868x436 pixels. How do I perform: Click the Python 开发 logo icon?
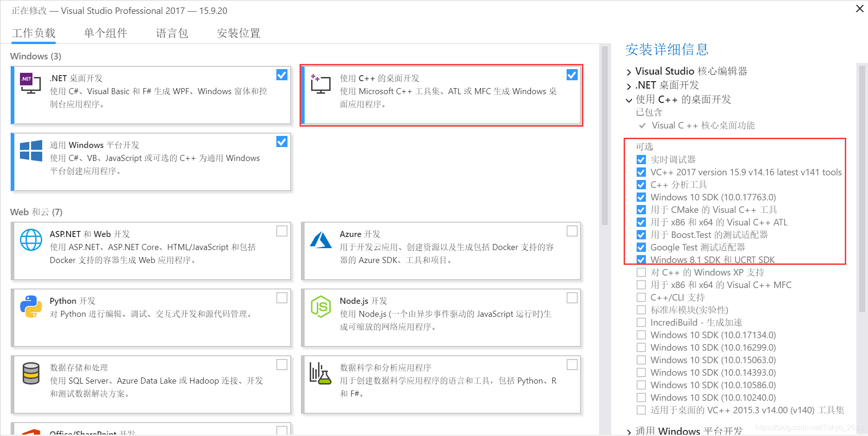31,307
